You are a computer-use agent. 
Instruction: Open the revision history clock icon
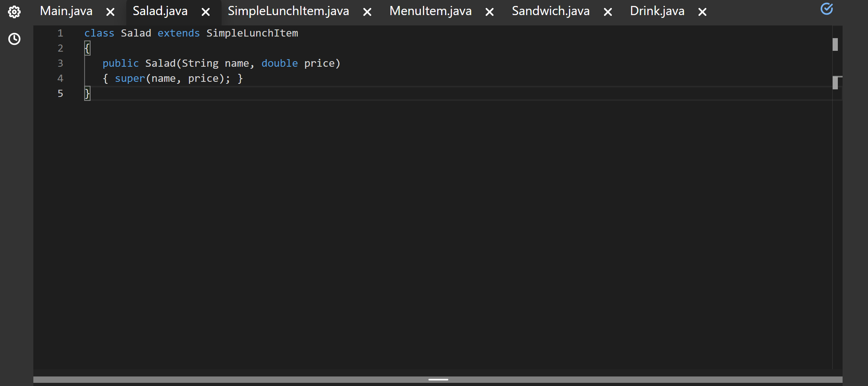(15, 39)
